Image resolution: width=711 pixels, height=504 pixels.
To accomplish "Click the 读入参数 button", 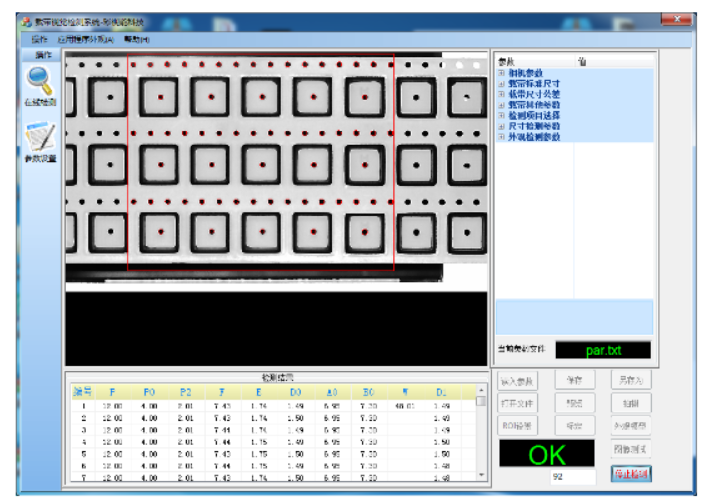I will pos(517,382).
